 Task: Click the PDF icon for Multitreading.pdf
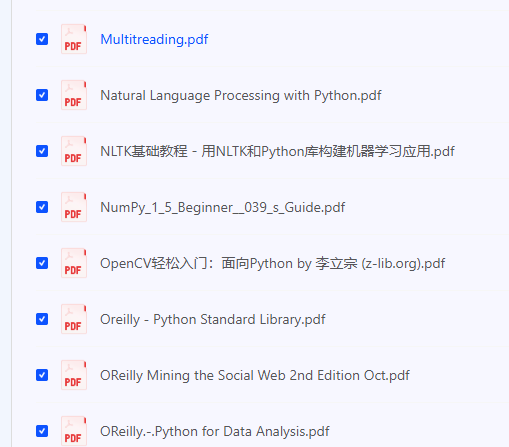coord(74,39)
